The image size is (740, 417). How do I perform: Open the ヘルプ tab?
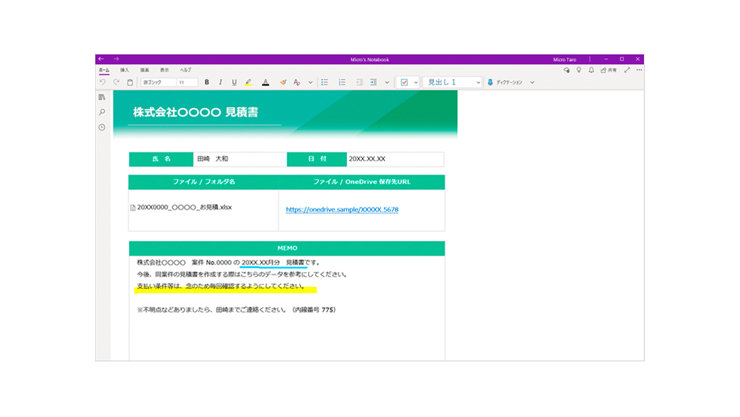click(x=185, y=70)
